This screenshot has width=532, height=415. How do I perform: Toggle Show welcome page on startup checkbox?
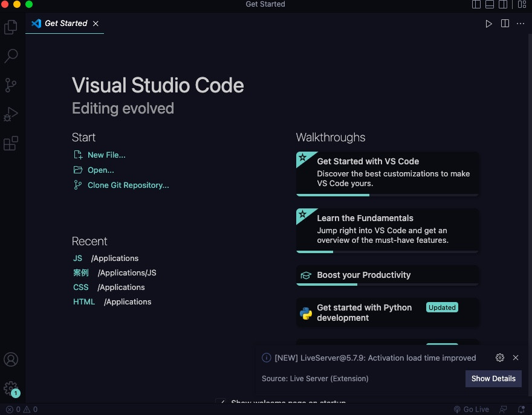coord(222,403)
